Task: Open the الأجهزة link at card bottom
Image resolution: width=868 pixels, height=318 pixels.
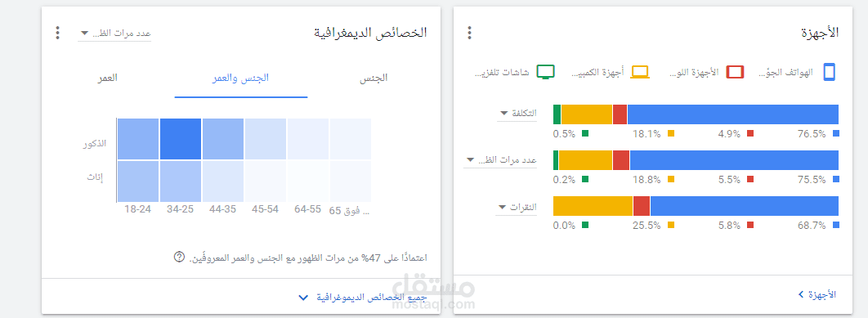Action: tap(822, 294)
